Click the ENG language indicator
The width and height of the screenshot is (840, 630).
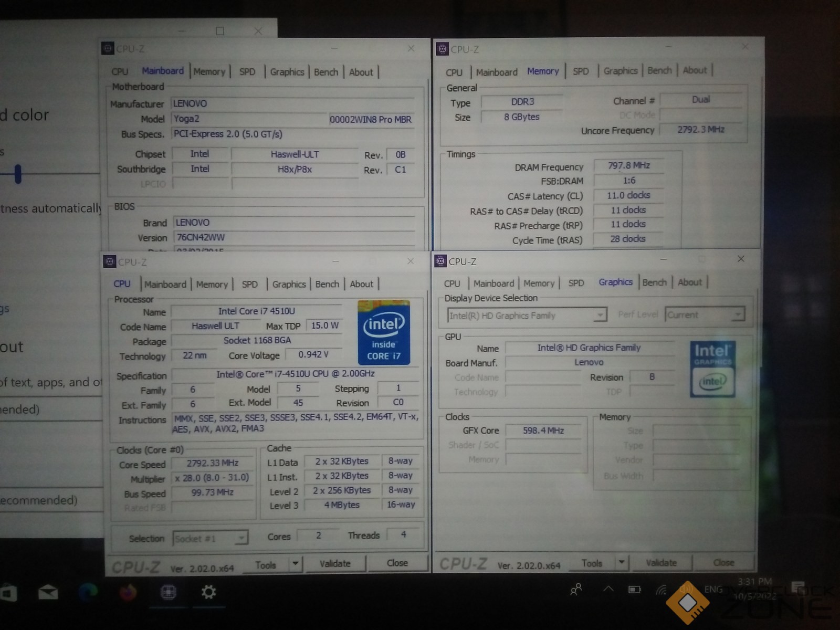[x=713, y=590]
